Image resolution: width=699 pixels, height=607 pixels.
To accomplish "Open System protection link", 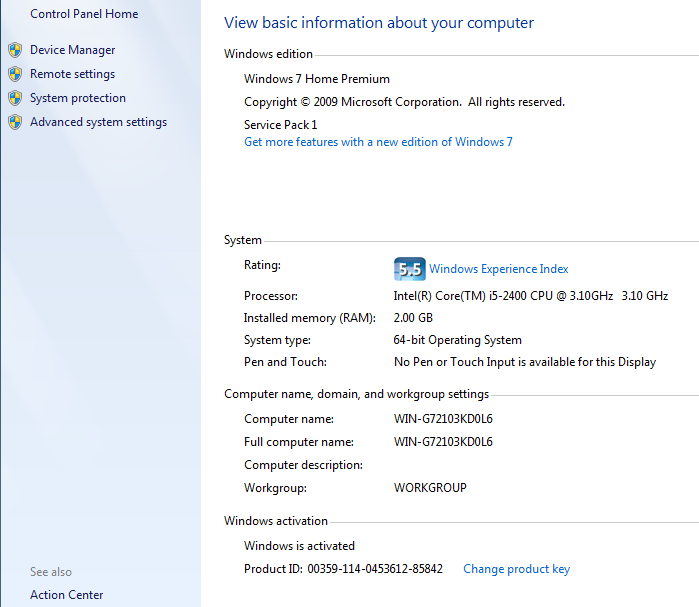I will point(78,98).
